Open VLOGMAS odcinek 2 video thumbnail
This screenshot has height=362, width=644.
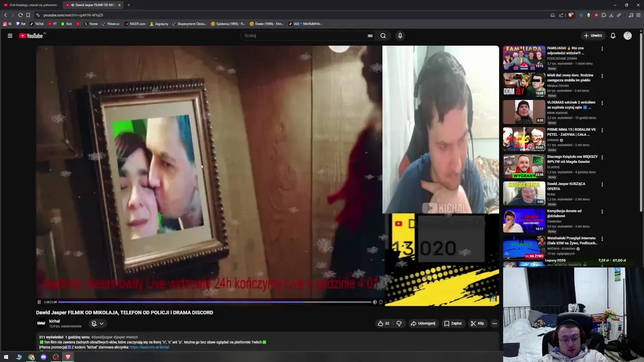coord(524,112)
